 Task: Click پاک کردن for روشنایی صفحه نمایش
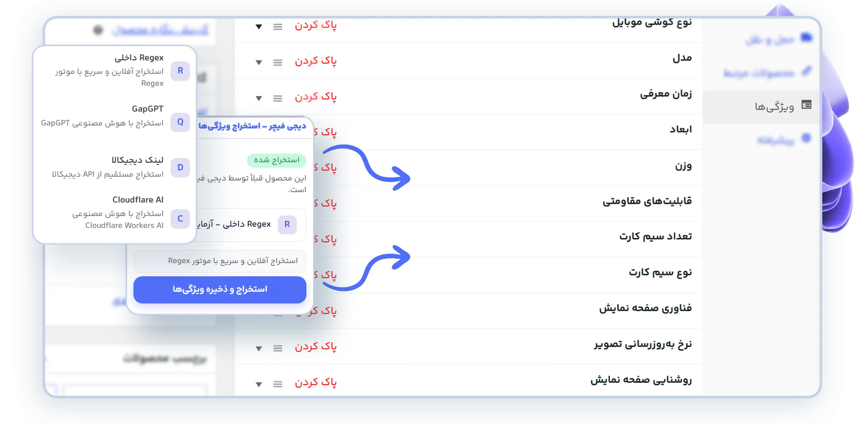tap(316, 382)
